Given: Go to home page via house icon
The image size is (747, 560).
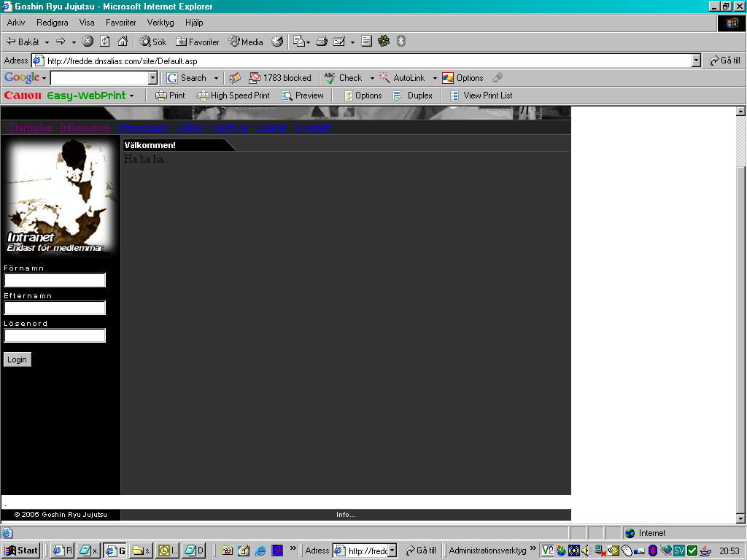Looking at the screenshot, I should 123,42.
